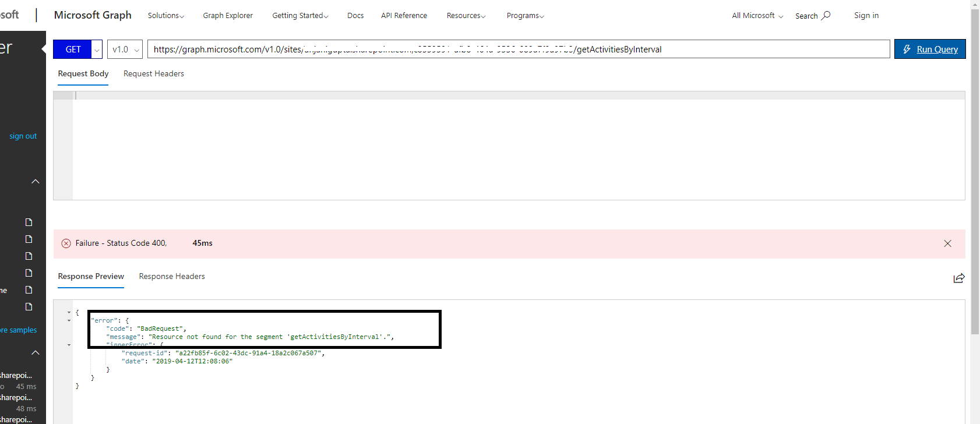This screenshot has width=980, height=424.
Task: Click inside the Request Body editor
Action: pyautogui.click(x=519, y=146)
